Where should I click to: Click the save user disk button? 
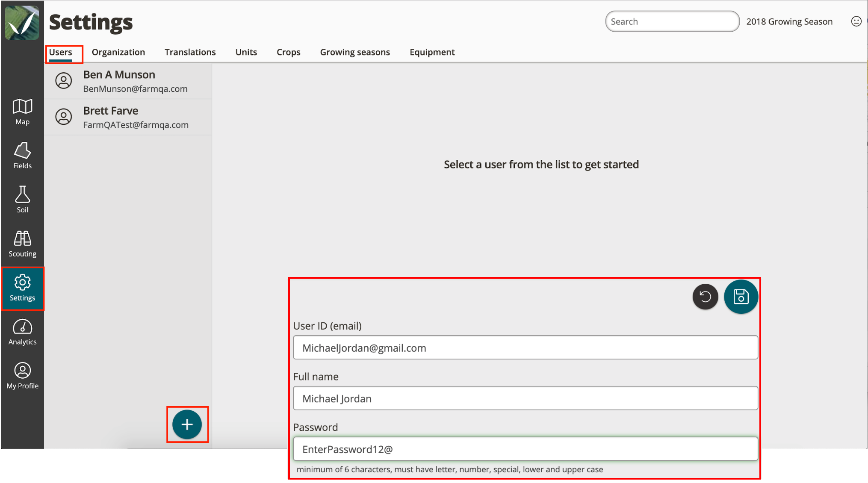[x=741, y=297]
